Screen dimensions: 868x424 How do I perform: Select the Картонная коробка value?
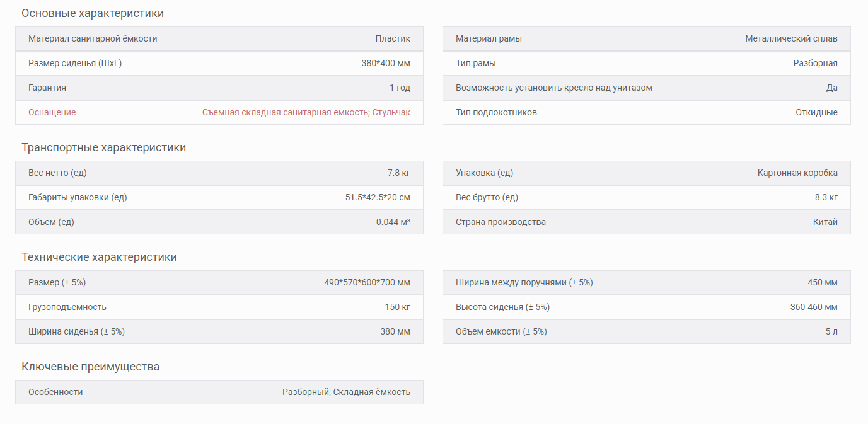[797, 173]
